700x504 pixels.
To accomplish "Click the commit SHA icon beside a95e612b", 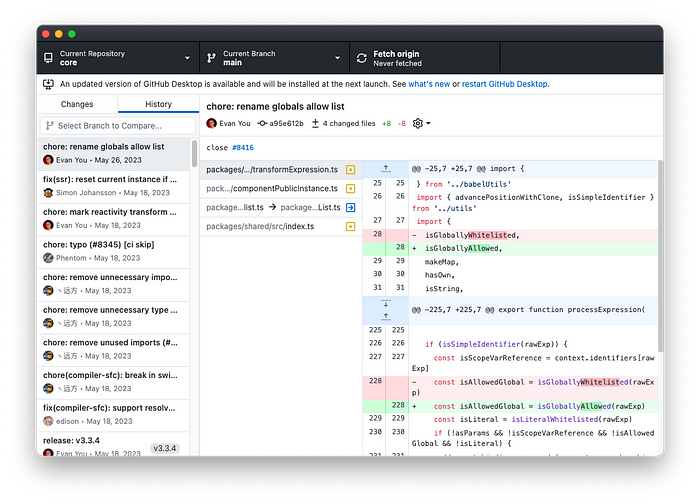I will click(x=262, y=123).
